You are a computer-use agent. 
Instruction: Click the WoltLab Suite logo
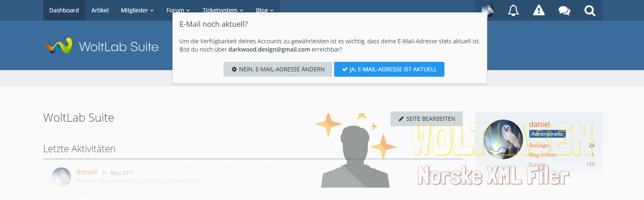pos(101,46)
